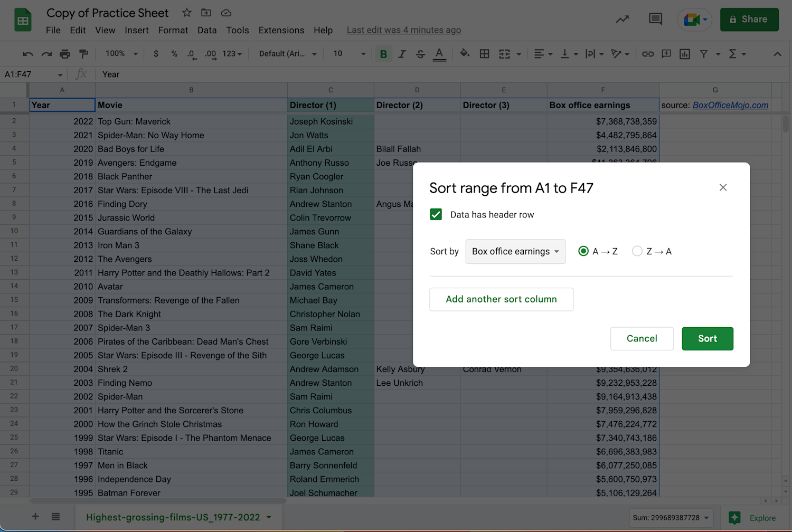Viewport: 792px width, 532px height.
Task: Close the sort dialog with X
Action: coord(723,187)
